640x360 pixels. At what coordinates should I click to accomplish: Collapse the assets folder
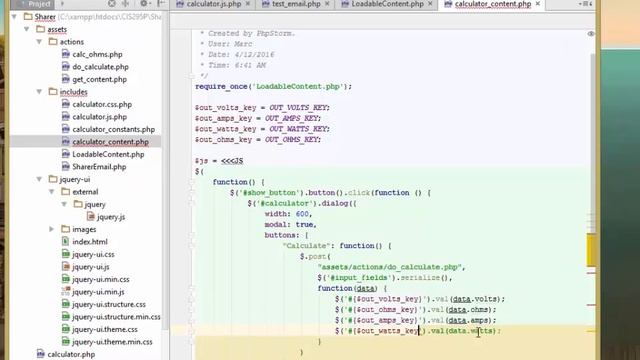point(27,29)
